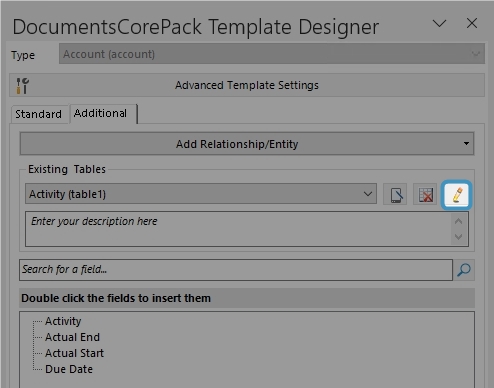
Task: Select the Additional tab
Action: point(103,113)
